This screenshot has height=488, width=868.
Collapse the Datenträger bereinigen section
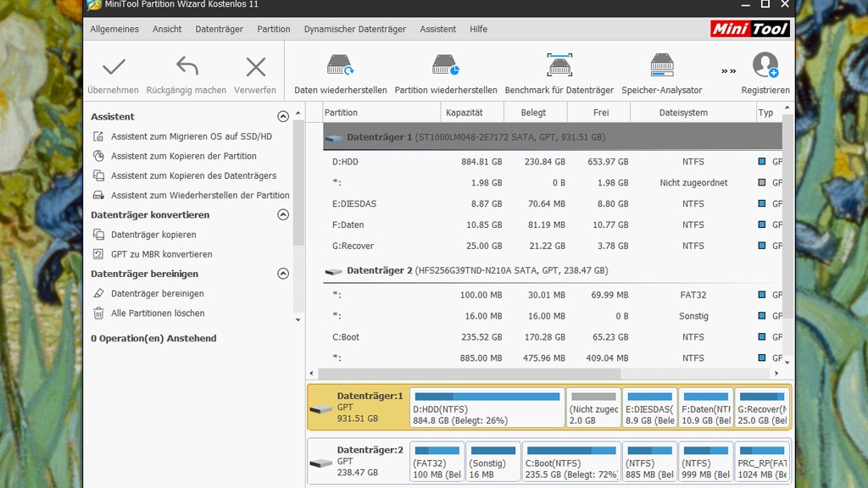pyautogui.click(x=283, y=273)
